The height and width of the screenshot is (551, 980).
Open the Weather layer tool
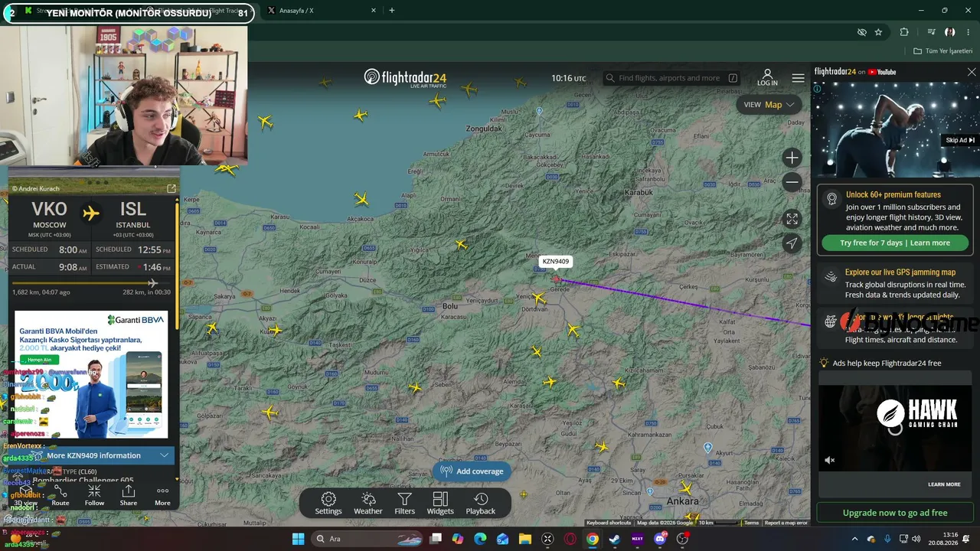tap(368, 504)
